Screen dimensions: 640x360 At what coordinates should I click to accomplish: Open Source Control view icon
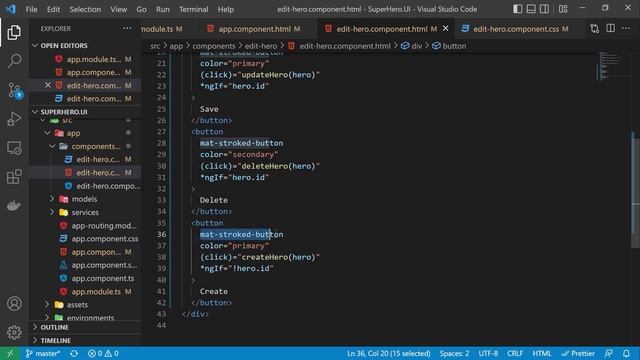tap(15, 90)
